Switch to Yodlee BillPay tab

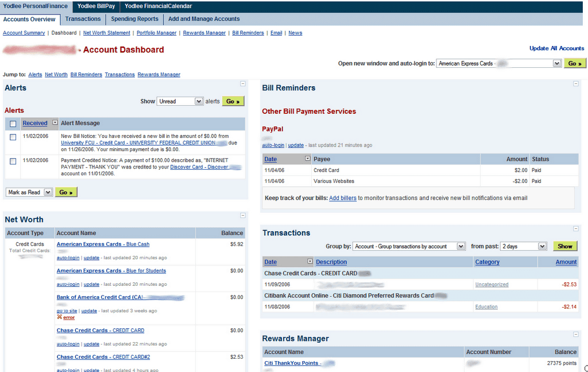96,6
